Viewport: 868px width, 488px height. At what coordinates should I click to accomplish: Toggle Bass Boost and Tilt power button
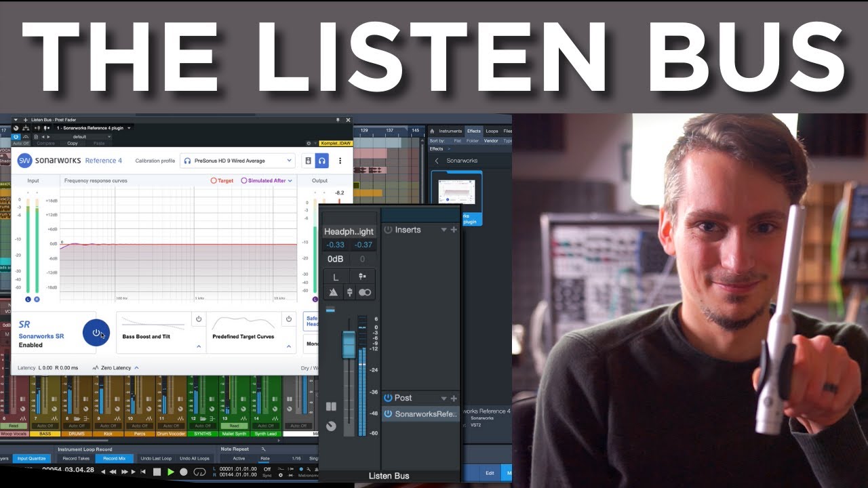[199, 319]
